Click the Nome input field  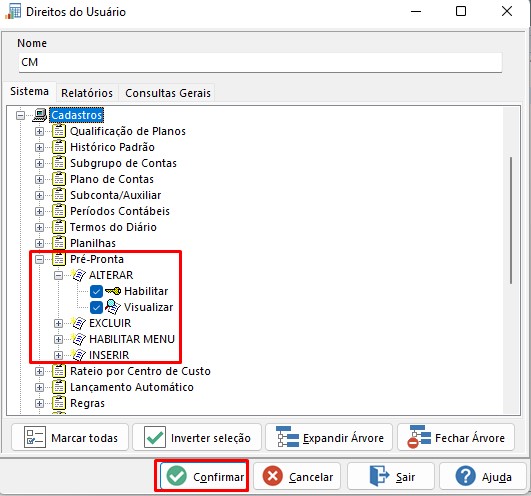[x=260, y=62]
